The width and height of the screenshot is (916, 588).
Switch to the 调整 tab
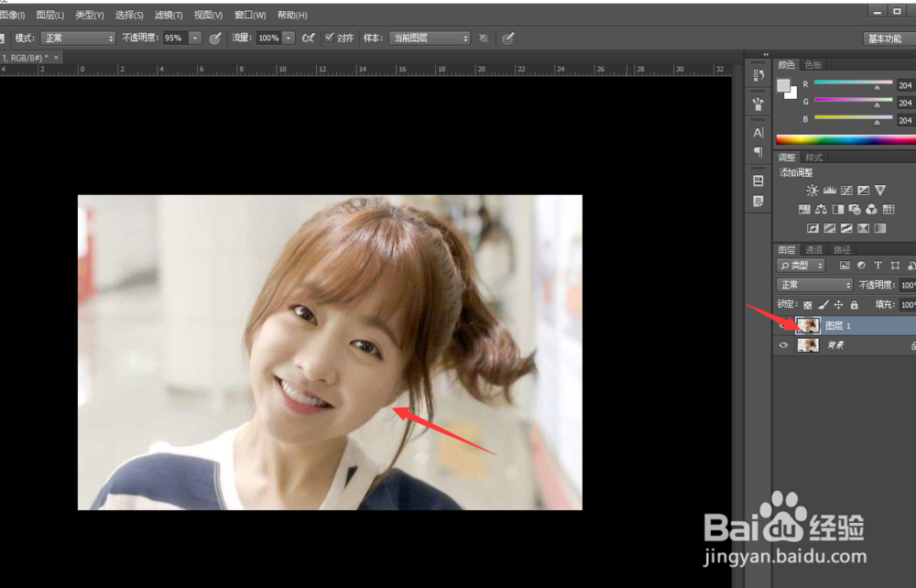pyautogui.click(x=786, y=158)
